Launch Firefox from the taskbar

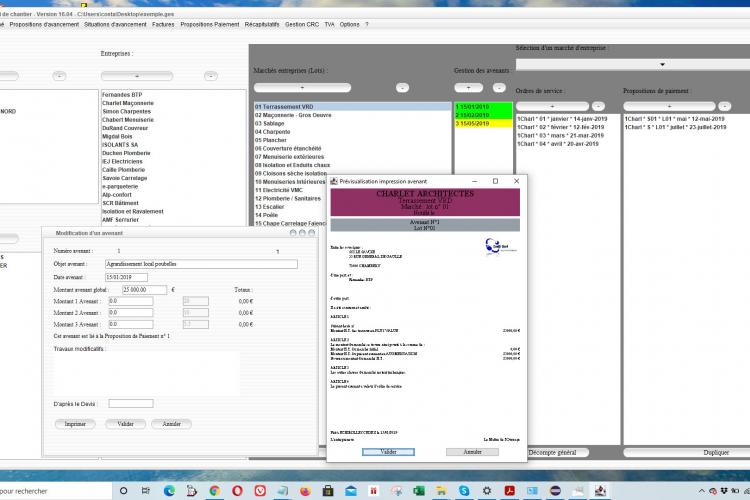305,490
